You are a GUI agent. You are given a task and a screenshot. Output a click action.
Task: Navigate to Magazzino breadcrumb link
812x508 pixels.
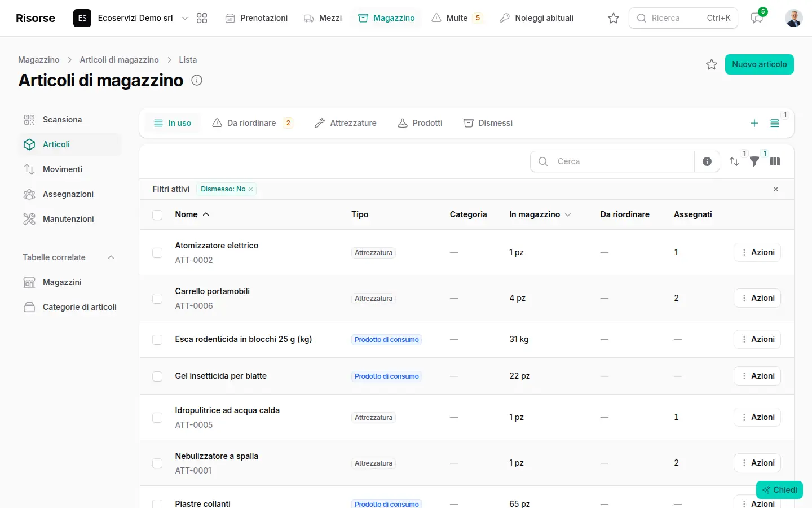pos(38,60)
